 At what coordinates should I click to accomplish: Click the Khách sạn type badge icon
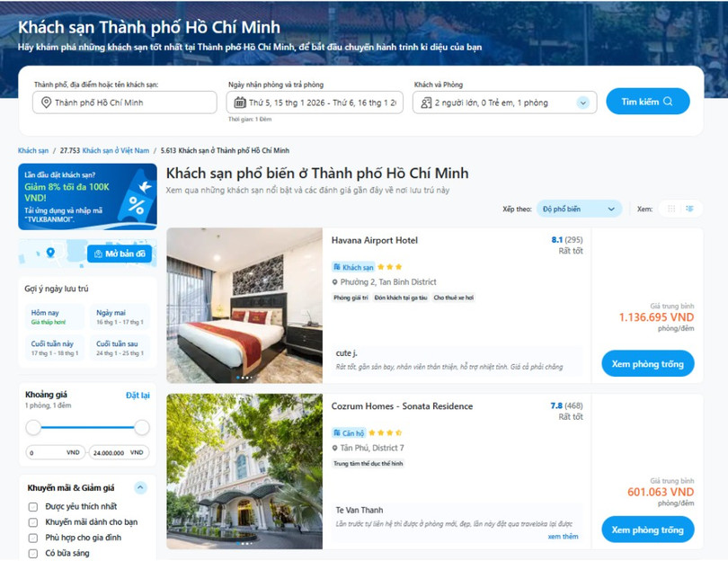tap(337, 267)
